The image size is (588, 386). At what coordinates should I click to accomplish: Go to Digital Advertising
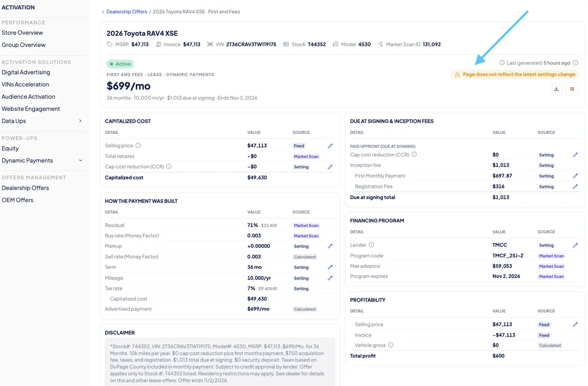pyautogui.click(x=26, y=72)
